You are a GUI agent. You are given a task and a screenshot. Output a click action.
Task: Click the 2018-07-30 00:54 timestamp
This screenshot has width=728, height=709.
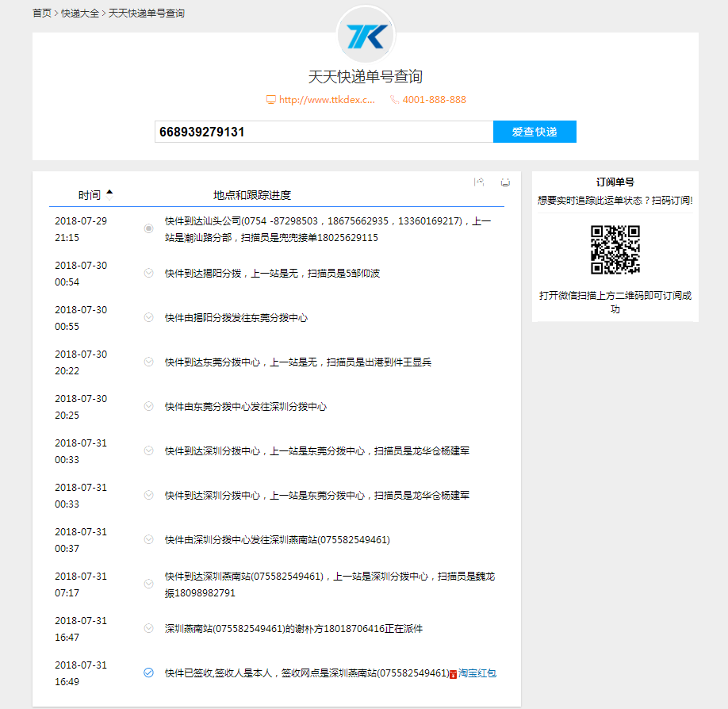[81, 274]
